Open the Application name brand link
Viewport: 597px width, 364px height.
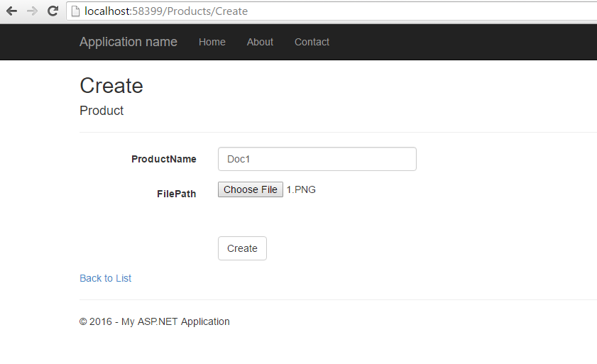(x=128, y=42)
